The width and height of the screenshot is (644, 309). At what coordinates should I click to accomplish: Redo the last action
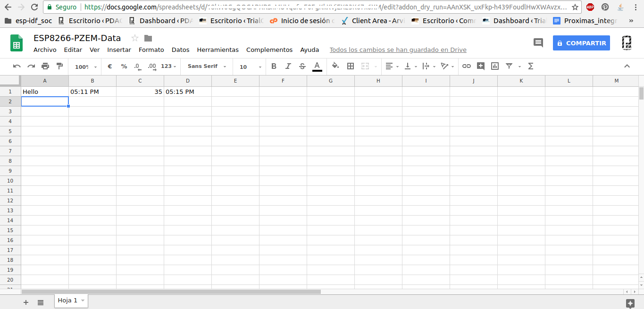point(31,66)
